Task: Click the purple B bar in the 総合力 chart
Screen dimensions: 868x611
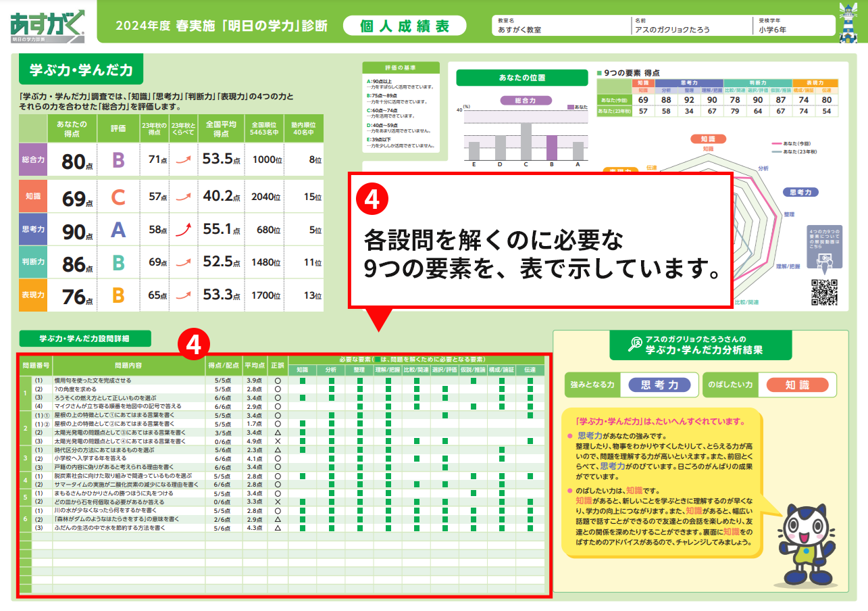Action: coord(551,146)
